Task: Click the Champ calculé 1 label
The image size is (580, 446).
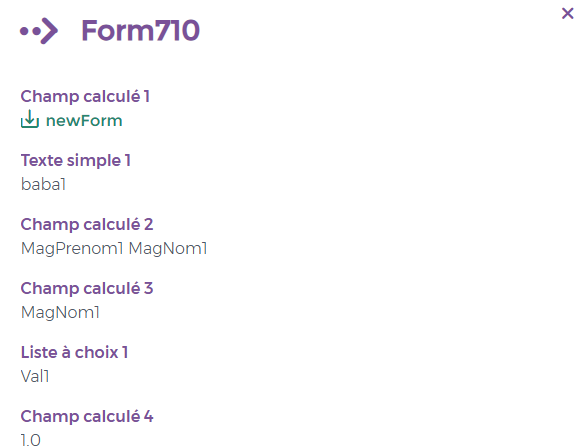Action: [85, 97]
